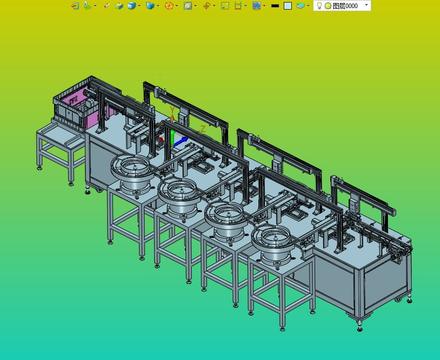Click the orange circular orientation icon
Screen dimensions: 440x360
point(169,6)
